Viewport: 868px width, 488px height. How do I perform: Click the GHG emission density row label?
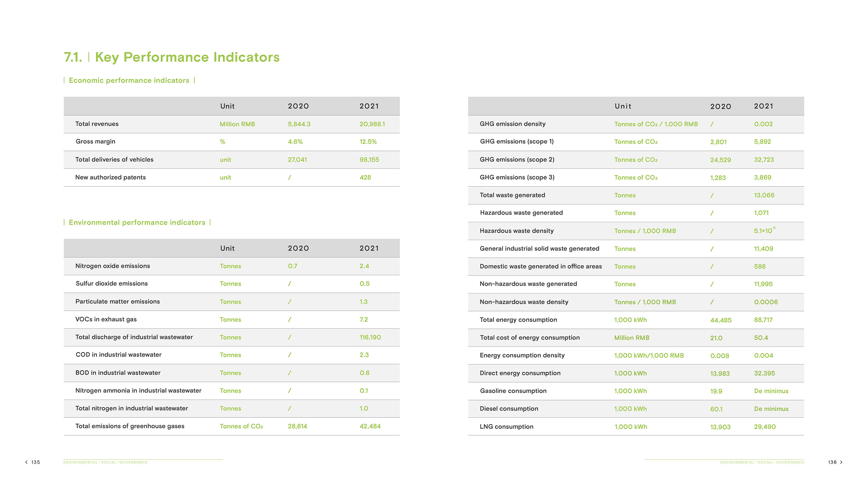pos(512,124)
